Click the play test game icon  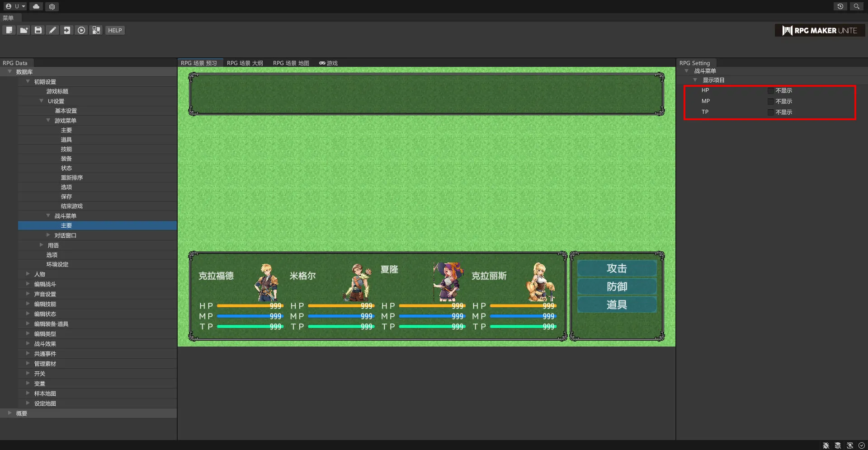click(x=81, y=30)
